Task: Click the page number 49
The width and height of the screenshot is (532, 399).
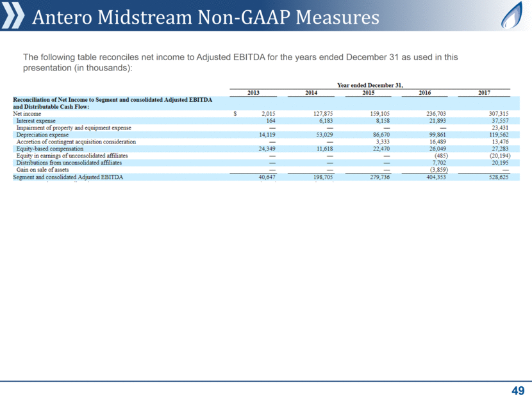Action: click(x=518, y=391)
